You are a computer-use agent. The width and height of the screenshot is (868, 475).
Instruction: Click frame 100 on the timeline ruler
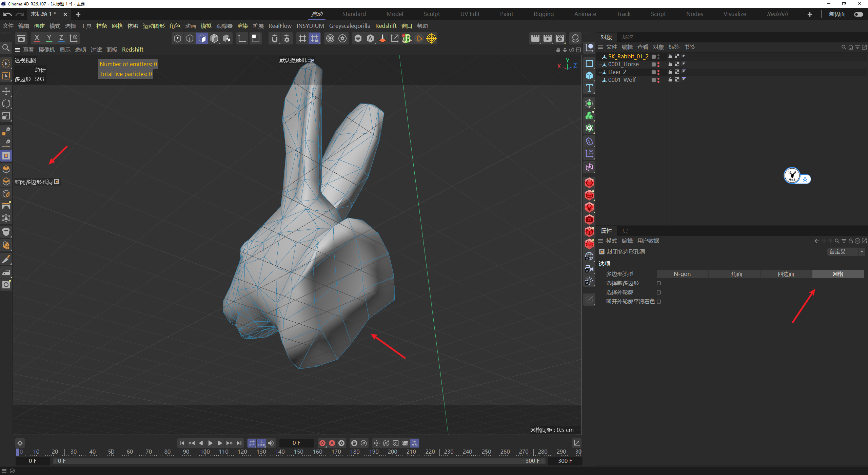point(205,452)
